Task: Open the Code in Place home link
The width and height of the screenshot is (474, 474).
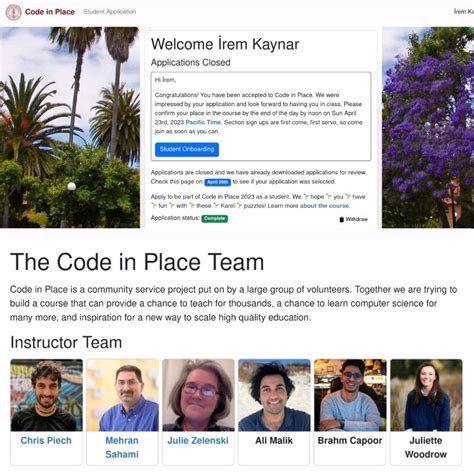Action: pos(50,12)
